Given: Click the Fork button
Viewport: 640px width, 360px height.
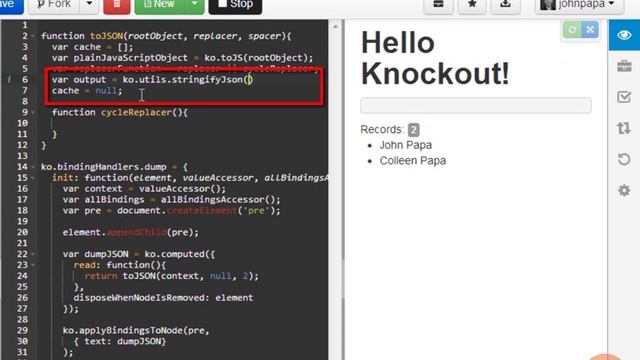Looking at the screenshot, I should [x=54, y=5].
